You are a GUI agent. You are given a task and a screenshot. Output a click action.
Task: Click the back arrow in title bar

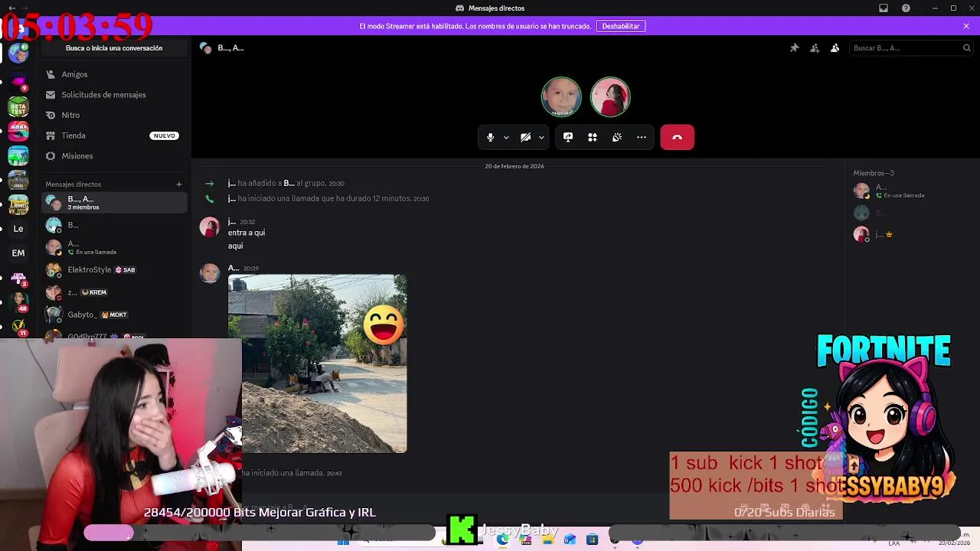(11, 8)
